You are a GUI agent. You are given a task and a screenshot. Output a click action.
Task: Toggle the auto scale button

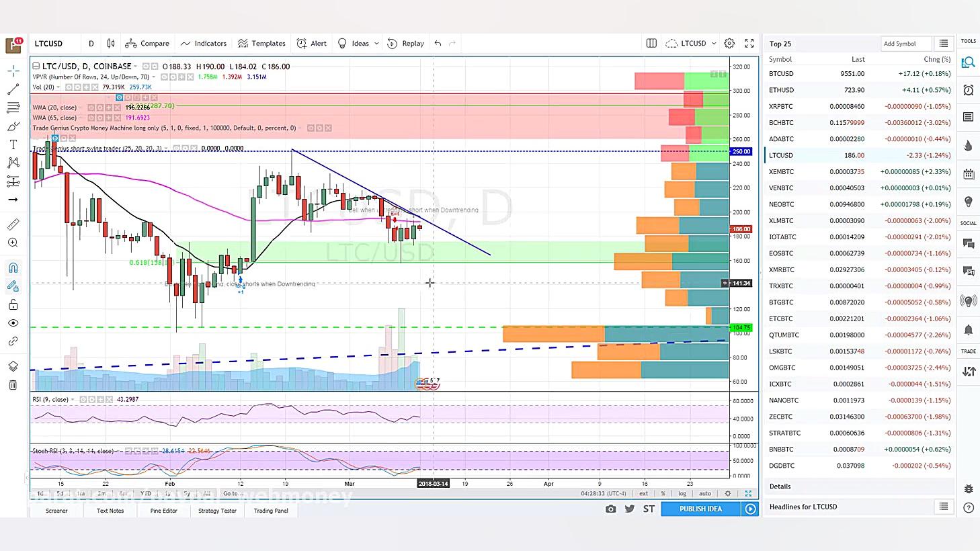coord(705,494)
